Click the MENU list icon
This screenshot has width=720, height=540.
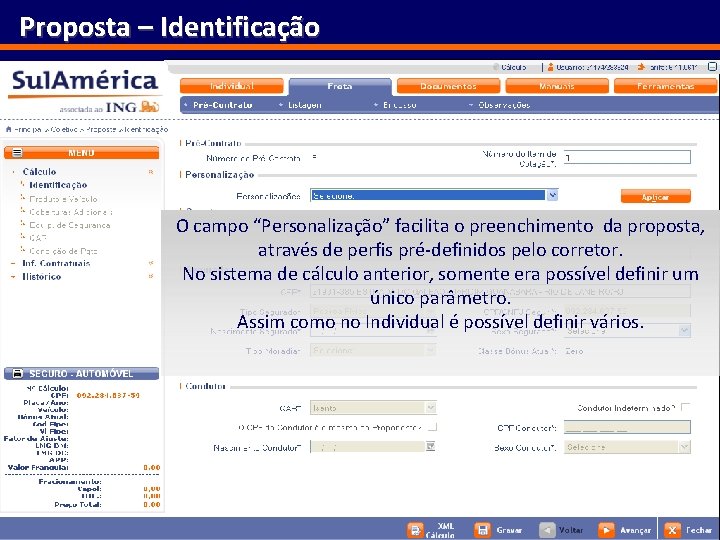[x=17, y=153]
